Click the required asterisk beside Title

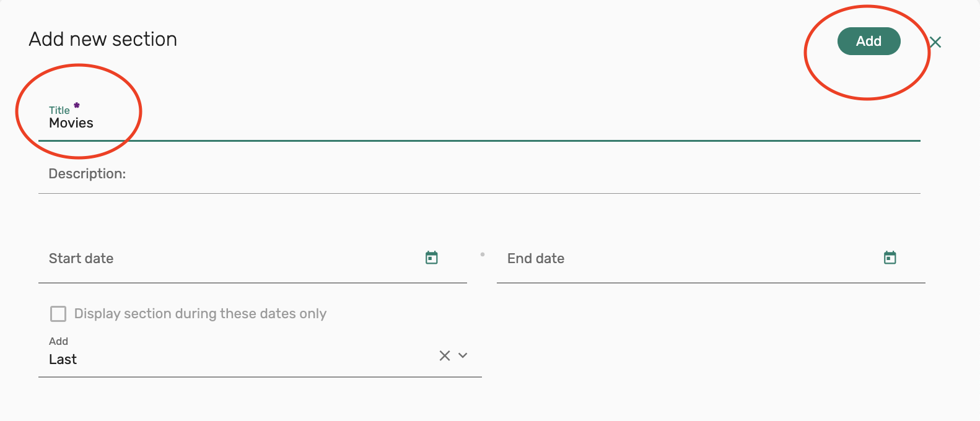click(77, 105)
